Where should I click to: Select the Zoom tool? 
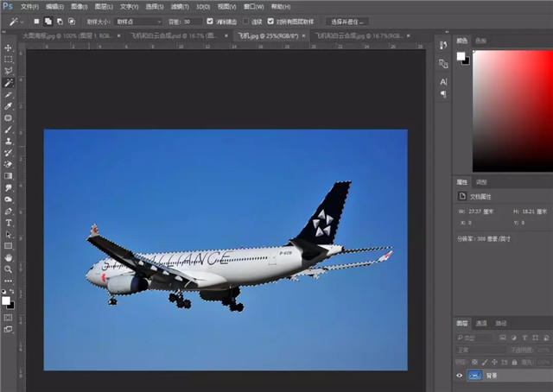click(9, 269)
